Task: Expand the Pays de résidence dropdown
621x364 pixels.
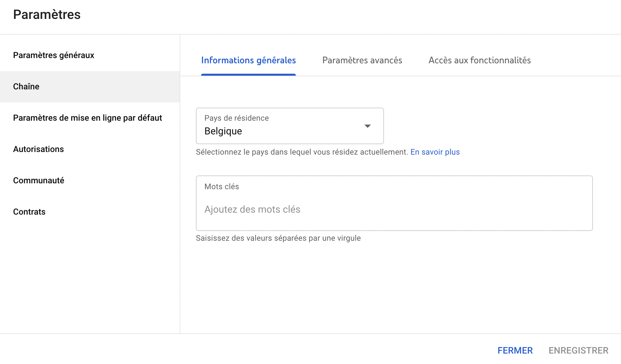Action: click(x=290, y=126)
